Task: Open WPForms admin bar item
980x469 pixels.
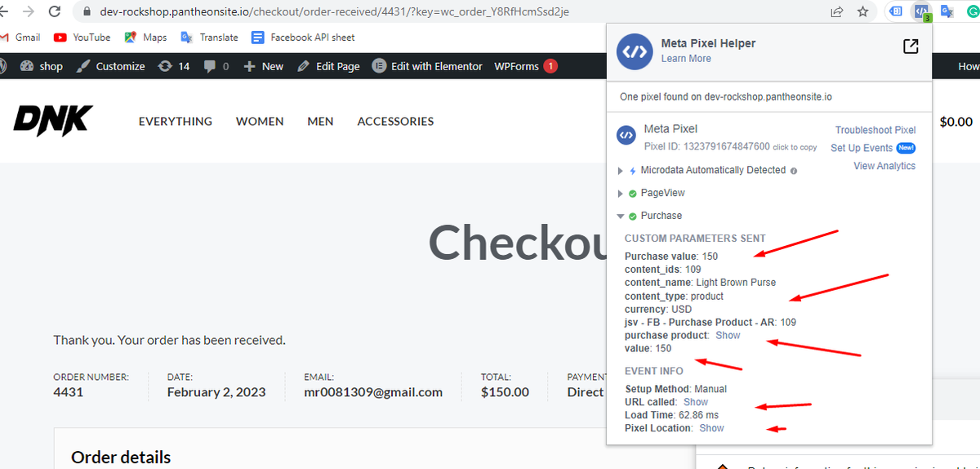Action: (x=526, y=66)
